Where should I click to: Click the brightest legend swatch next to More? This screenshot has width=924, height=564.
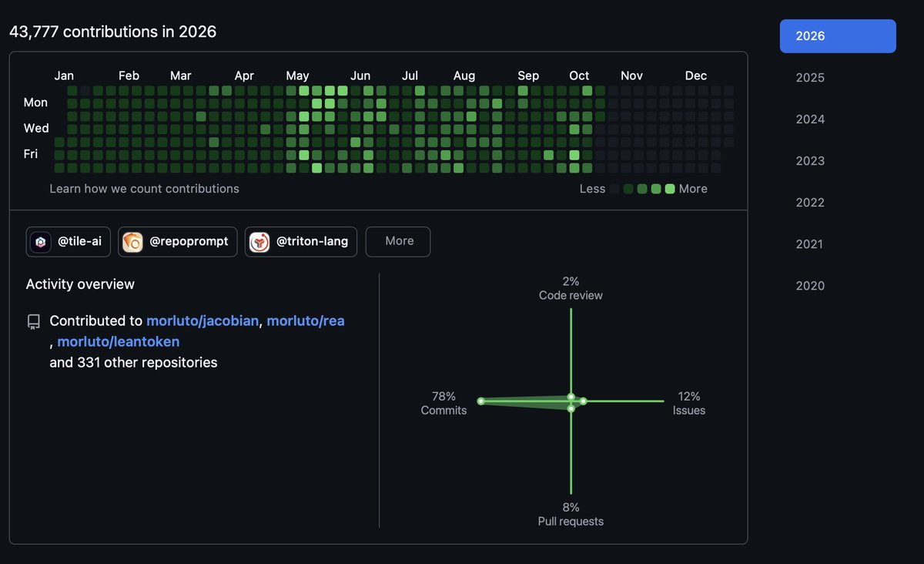670,189
